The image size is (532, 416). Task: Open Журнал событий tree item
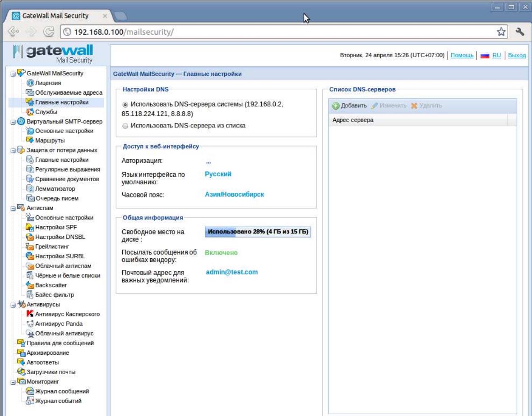tap(58, 401)
